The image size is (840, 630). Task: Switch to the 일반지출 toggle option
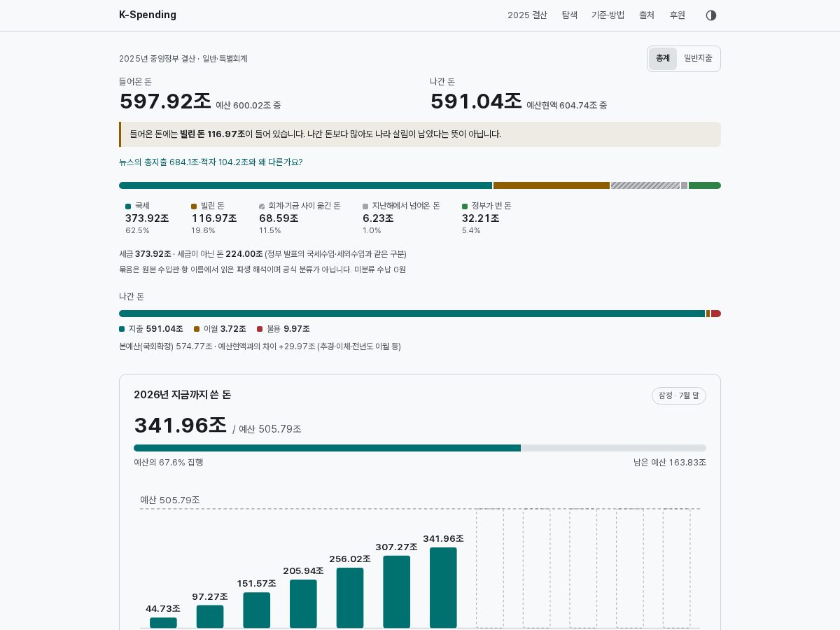coord(698,59)
